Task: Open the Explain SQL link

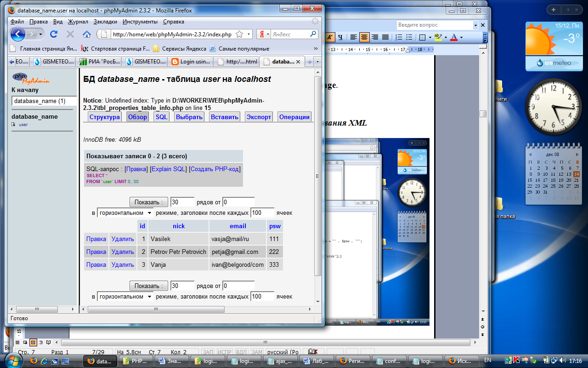Action: pyautogui.click(x=168, y=169)
